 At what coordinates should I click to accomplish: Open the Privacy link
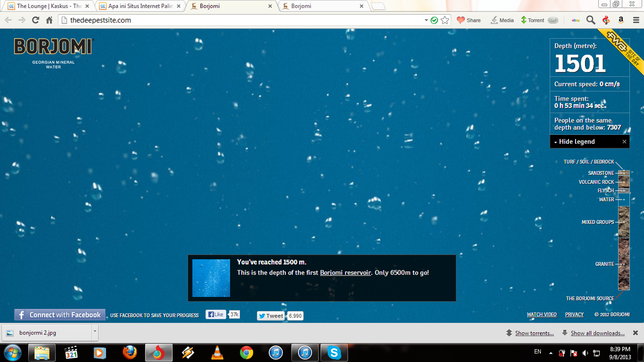pyautogui.click(x=574, y=315)
